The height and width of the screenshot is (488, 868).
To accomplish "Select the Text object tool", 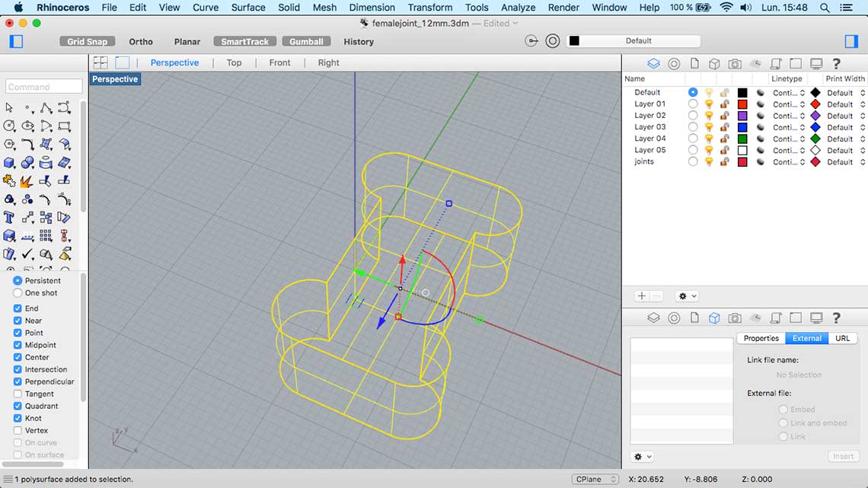I will click(9, 218).
